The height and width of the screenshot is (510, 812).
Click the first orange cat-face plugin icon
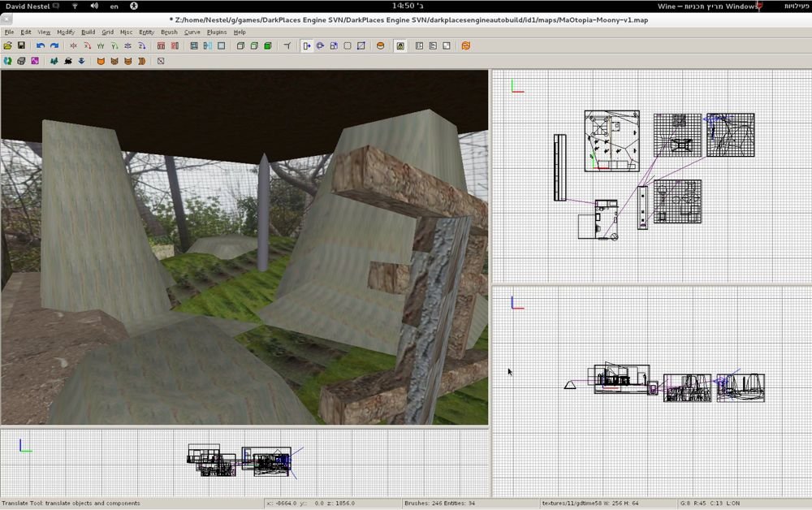point(101,61)
